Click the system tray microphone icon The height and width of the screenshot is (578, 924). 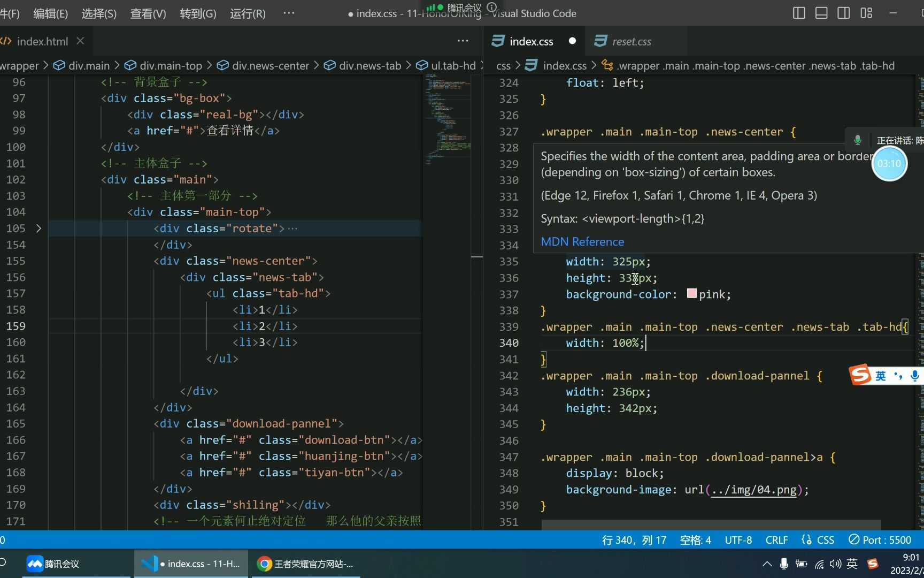point(784,564)
